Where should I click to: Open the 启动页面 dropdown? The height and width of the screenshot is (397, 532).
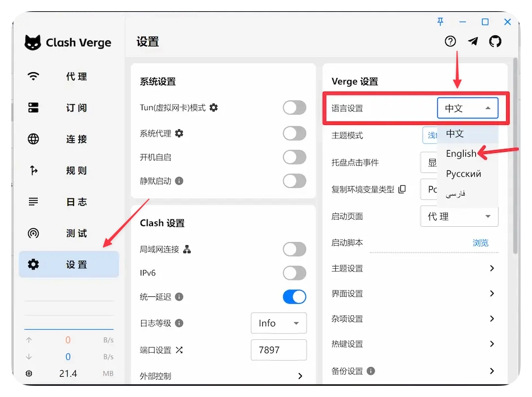(459, 216)
